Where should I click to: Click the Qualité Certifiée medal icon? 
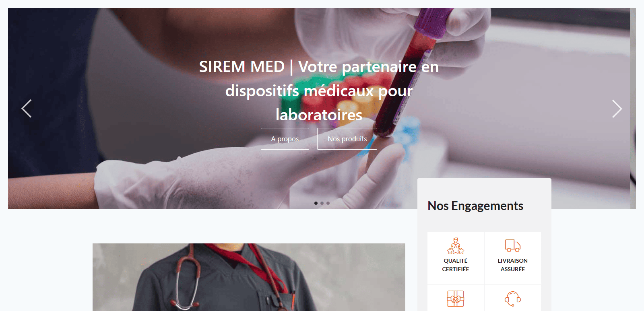[x=456, y=245]
